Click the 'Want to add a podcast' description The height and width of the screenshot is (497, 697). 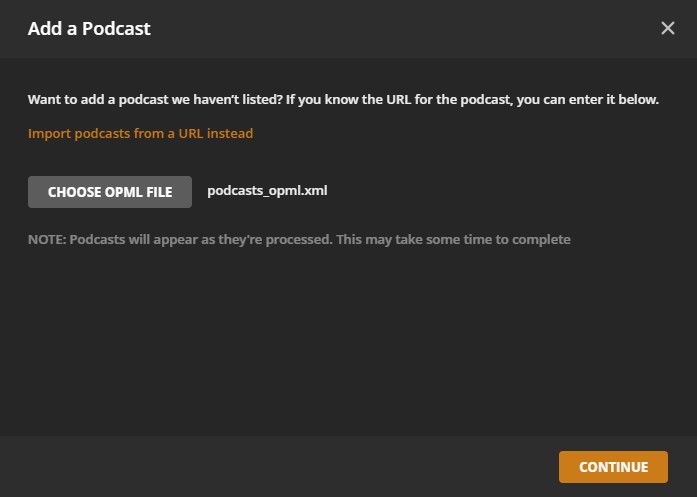(x=343, y=100)
